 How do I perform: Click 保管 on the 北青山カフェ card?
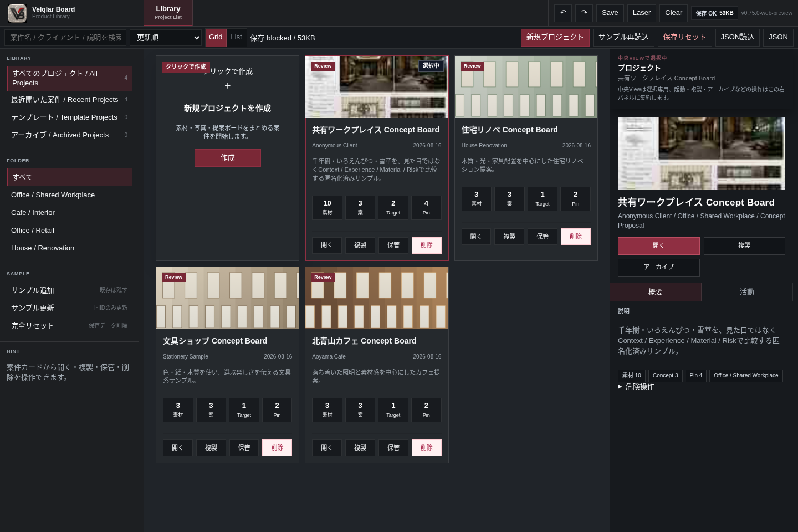click(x=393, y=448)
